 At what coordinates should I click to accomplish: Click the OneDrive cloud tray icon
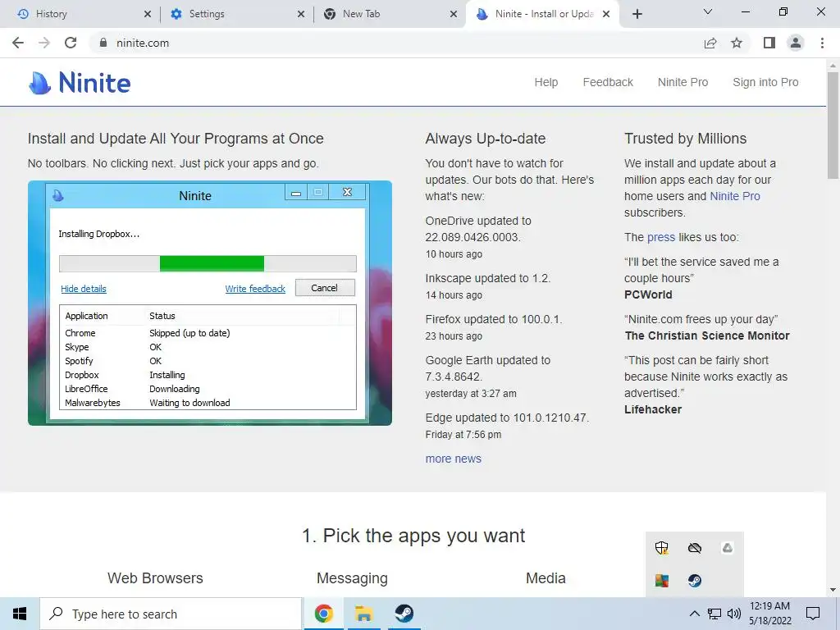coord(695,547)
